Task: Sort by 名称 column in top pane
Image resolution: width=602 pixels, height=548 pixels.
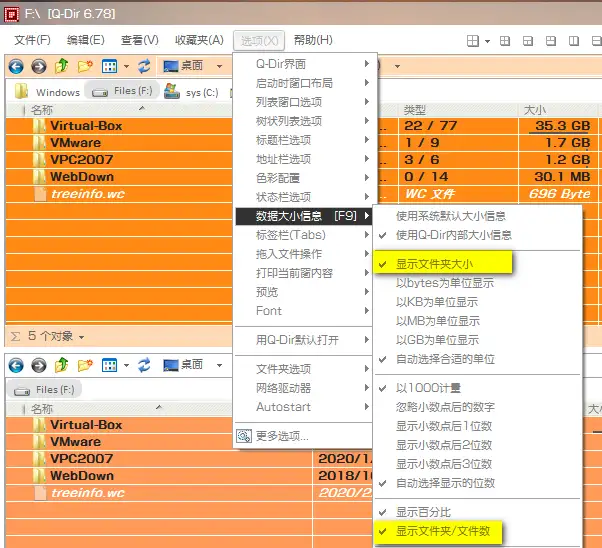Action: tap(41, 110)
